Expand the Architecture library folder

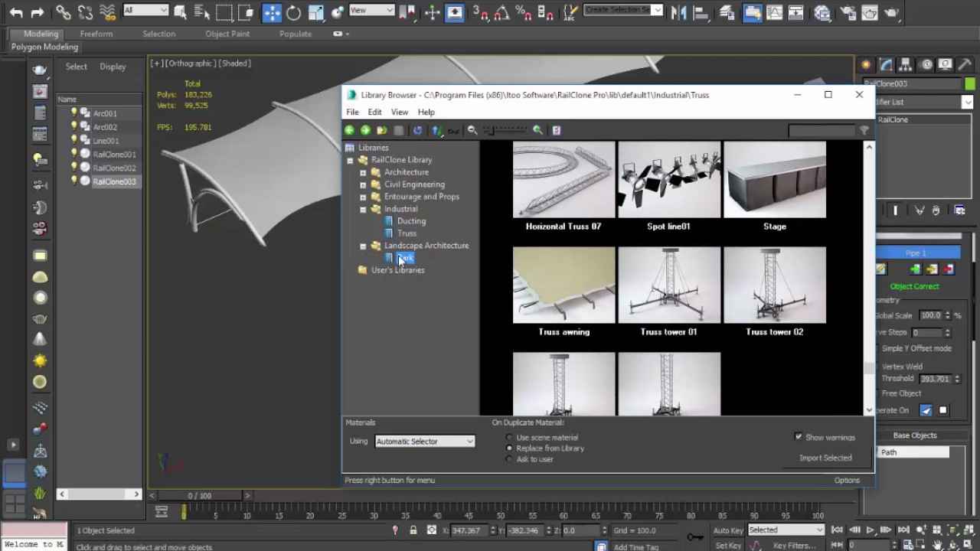click(x=363, y=172)
